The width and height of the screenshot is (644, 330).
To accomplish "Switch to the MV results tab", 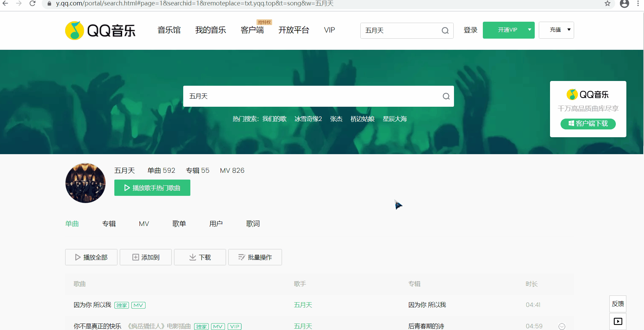I will click(x=144, y=224).
